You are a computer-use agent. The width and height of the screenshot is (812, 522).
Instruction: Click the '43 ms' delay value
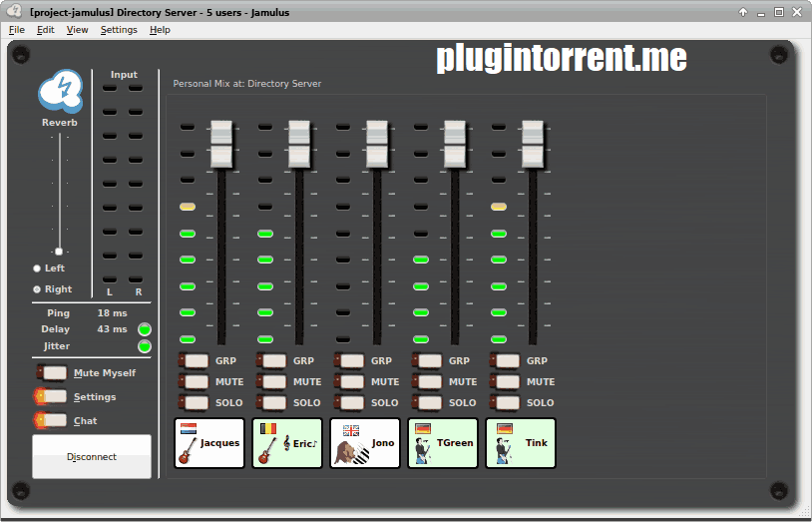tap(112, 329)
